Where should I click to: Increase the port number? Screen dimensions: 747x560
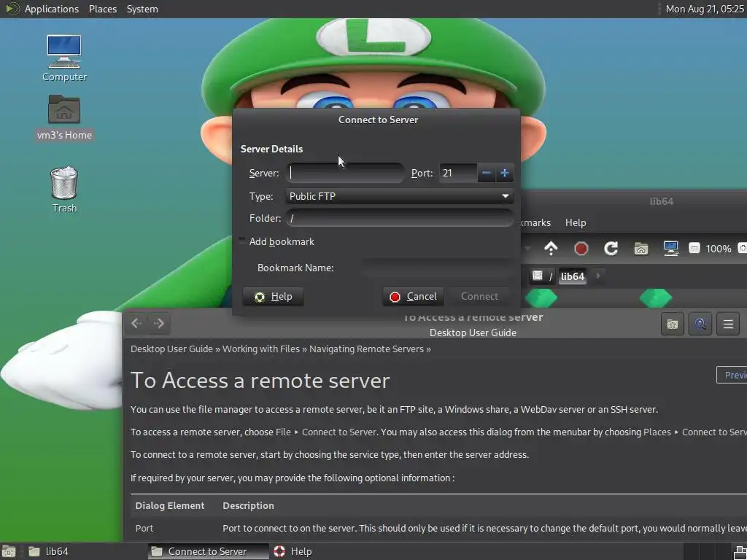click(505, 173)
